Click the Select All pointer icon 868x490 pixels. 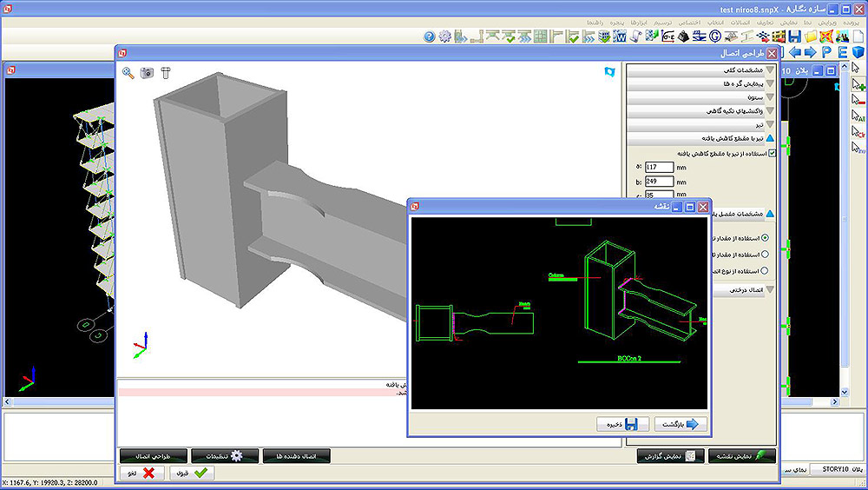click(858, 116)
